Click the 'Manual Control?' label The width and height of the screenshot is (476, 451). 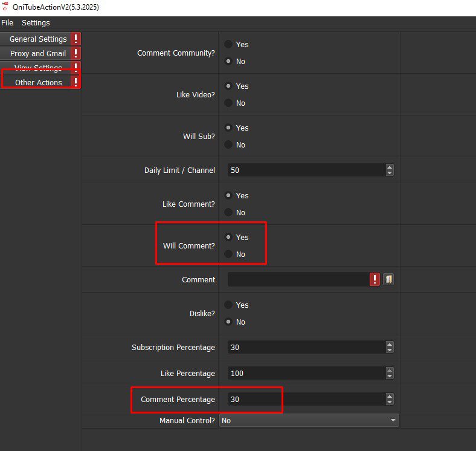(187, 420)
